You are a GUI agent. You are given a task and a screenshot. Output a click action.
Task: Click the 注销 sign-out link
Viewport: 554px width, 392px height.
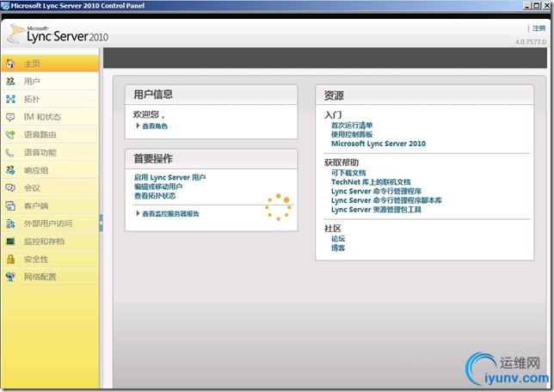(539, 28)
